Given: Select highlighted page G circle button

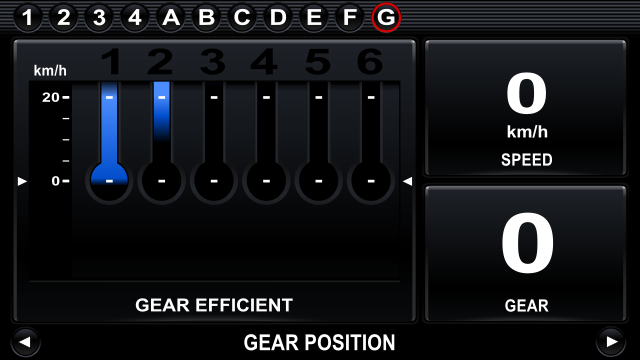Looking at the screenshot, I should click(x=386, y=18).
